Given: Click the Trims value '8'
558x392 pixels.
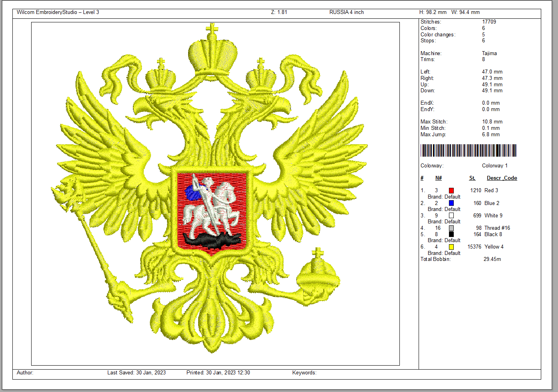Looking at the screenshot, I should coord(483,60).
